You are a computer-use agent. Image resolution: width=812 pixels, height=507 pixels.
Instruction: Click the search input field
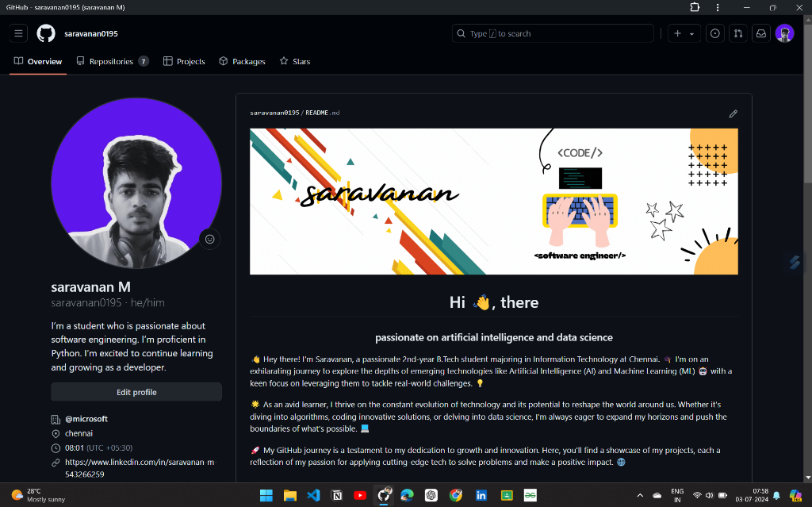[553, 33]
